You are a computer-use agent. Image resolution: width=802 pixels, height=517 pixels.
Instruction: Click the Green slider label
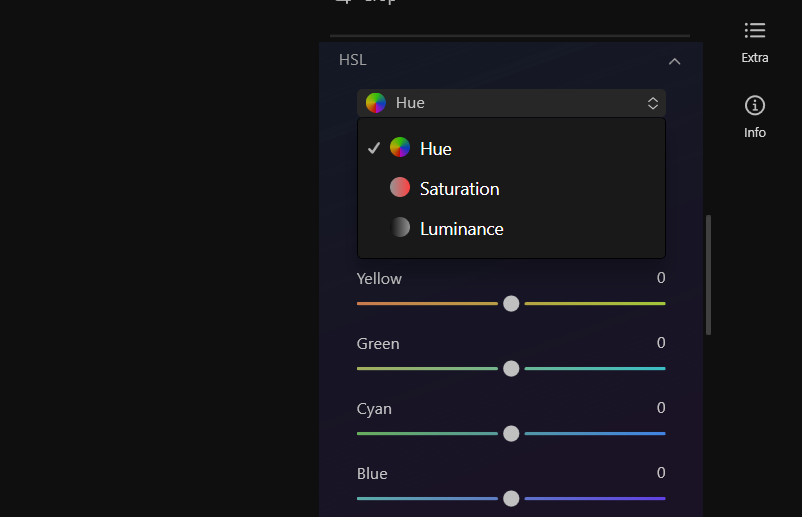pyautogui.click(x=378, y=344)
